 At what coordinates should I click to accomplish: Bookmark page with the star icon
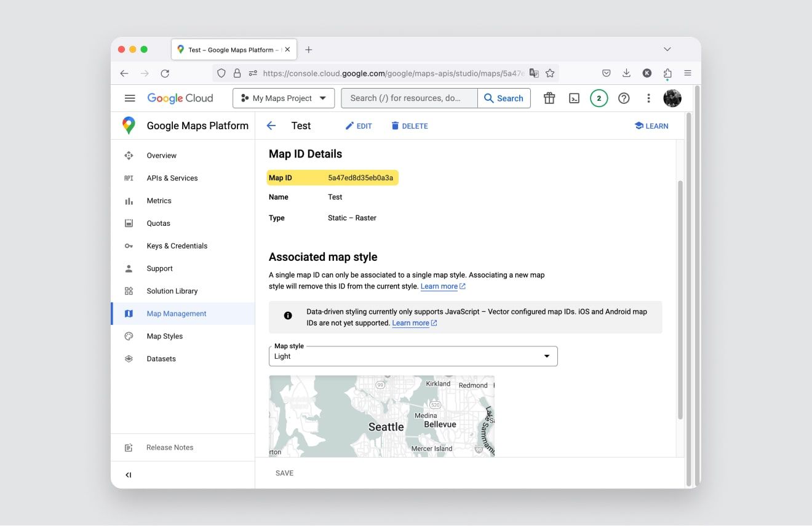[x=550, y=73]
